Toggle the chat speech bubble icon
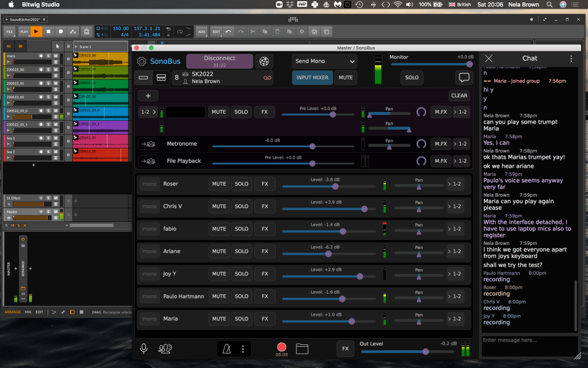Viewport: 588px width, 368px height. point(464,78)
